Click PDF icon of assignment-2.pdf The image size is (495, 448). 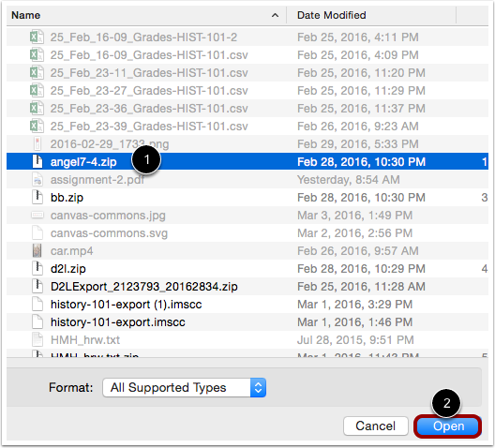click(37, 180)
